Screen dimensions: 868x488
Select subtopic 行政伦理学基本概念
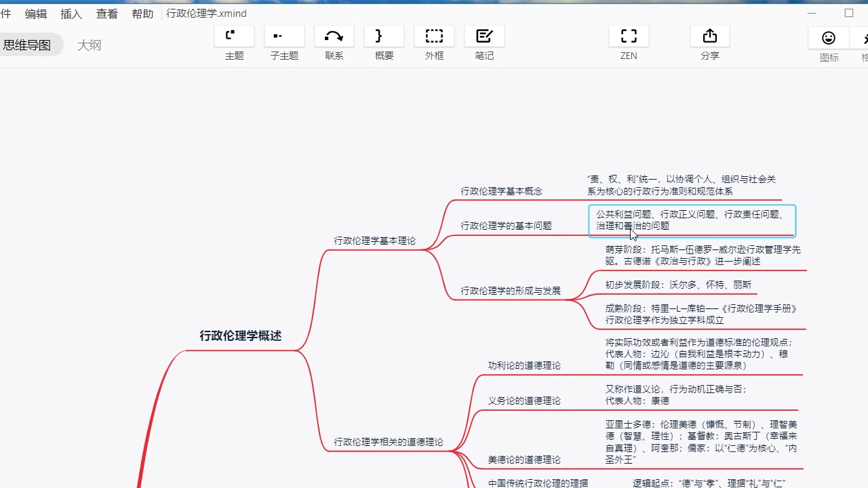click(502, 191)
